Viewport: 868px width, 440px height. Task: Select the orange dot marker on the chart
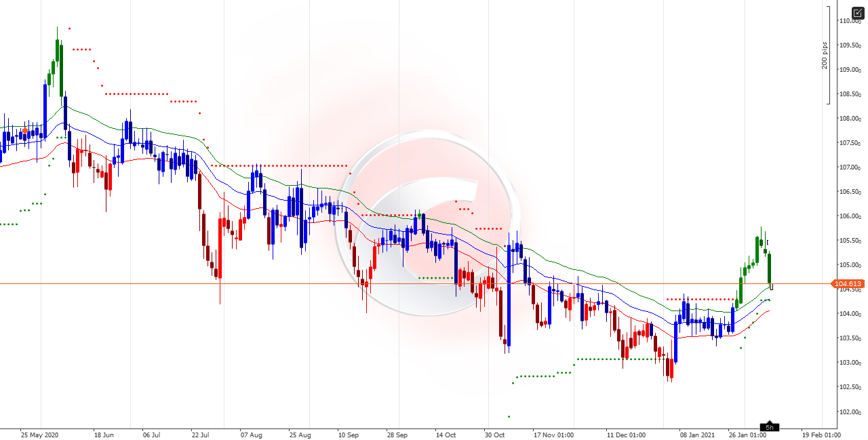(x=25, y=131)
